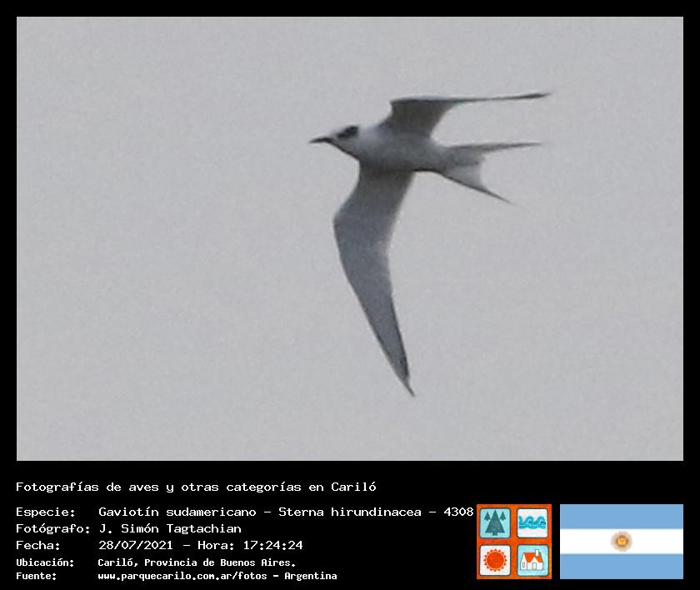Click the bird's dark eye patch

(347, 132)
